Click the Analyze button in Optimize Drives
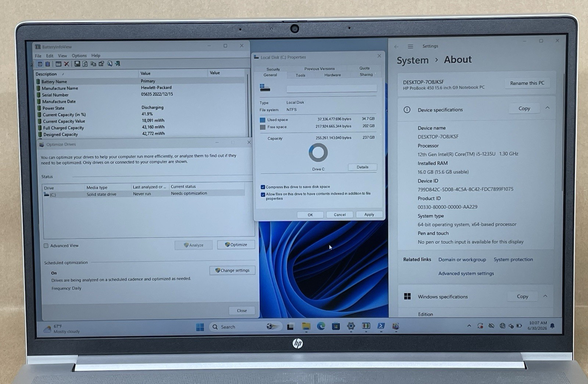Viewport: 588px width, 384px height. point(194,245)
